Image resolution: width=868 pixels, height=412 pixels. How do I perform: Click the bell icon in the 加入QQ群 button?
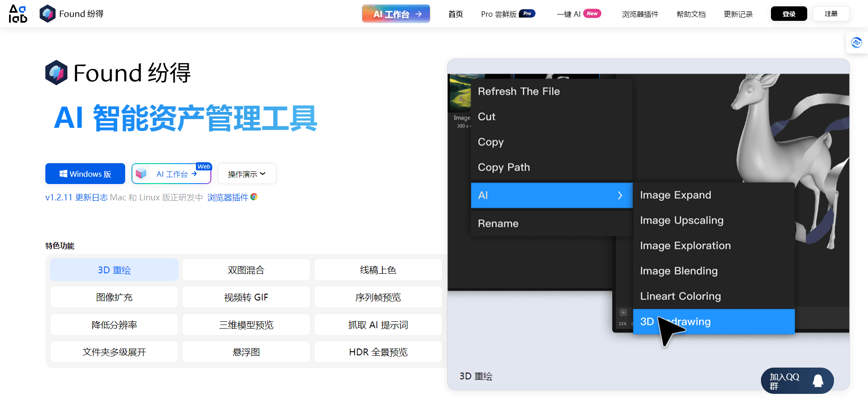point(819,381)
